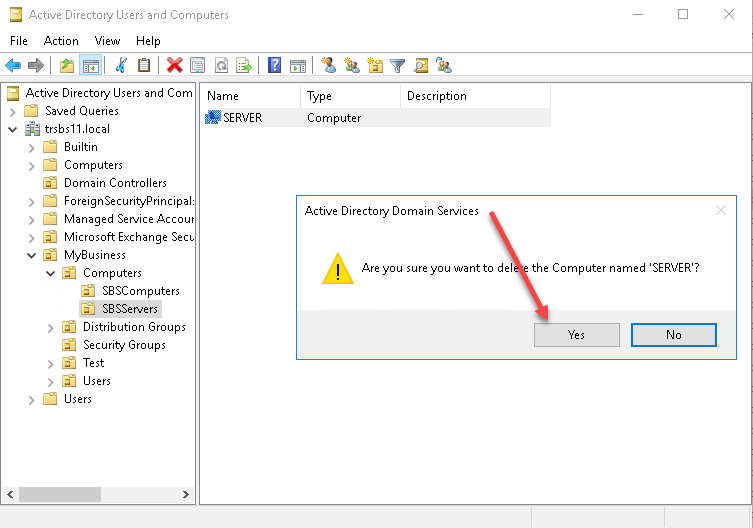The height and width of the screenshot is (528, 753).
Task: Click the filter funnel toolbar icon
Action: (398, 66)
